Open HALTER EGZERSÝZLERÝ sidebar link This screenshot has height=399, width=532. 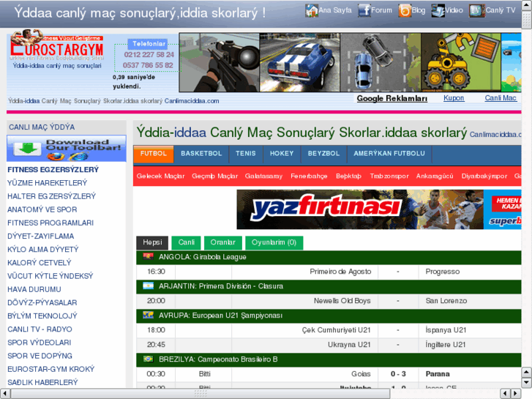click(51, 196)
